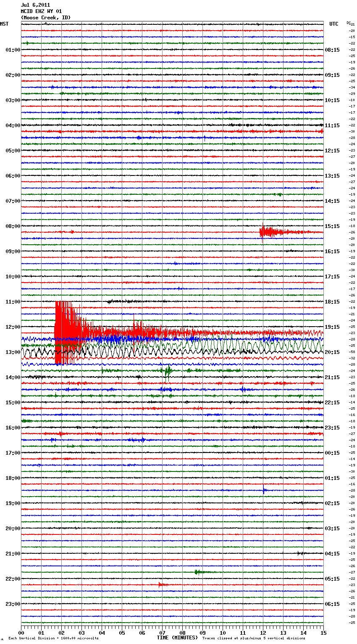Click the 21:15 UTC time label
Image resolution: width=357 pixels, height=644 pixels.
332,377
